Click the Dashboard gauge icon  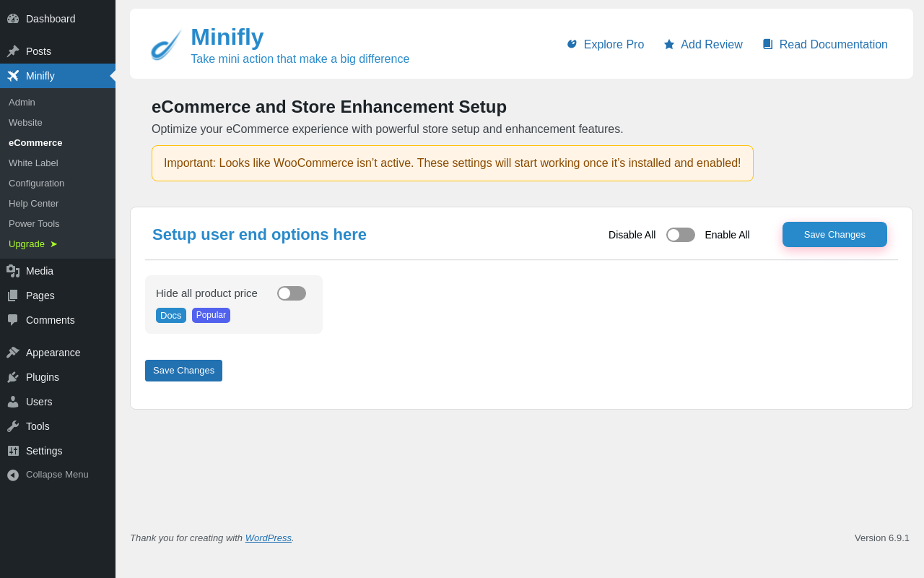pos(13,19)
